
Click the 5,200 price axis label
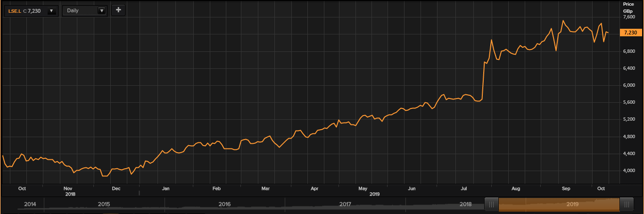coord(629,119)
